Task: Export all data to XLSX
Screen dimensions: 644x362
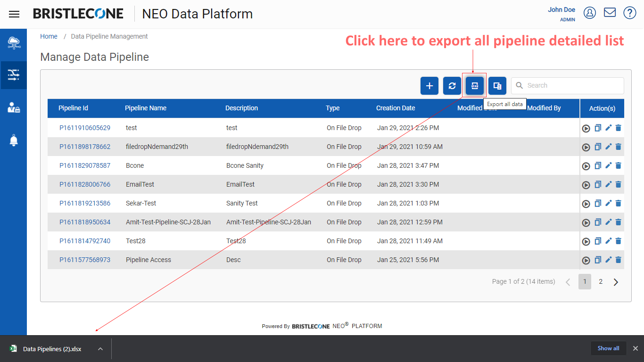Action: coord(475,86)
